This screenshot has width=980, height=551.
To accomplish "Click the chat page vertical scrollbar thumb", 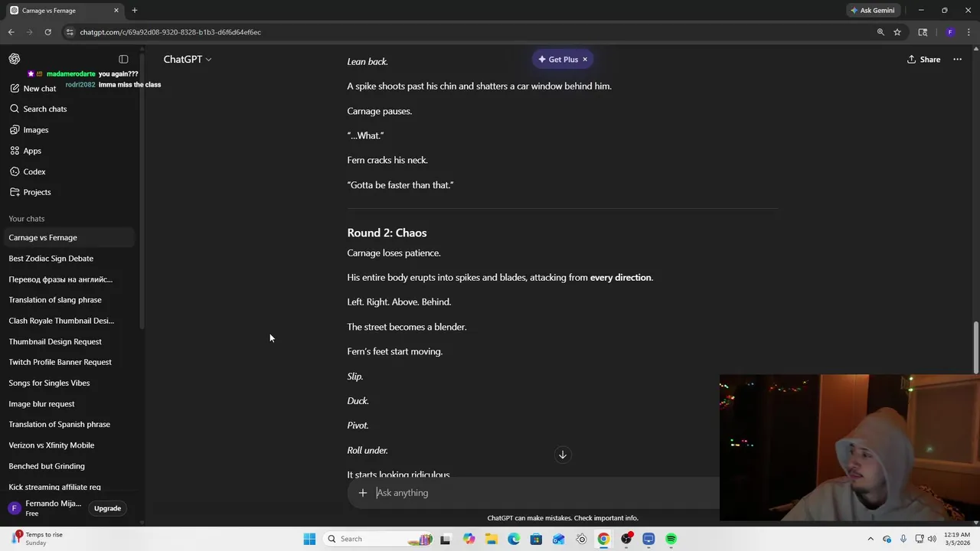I will pos(975,348).
